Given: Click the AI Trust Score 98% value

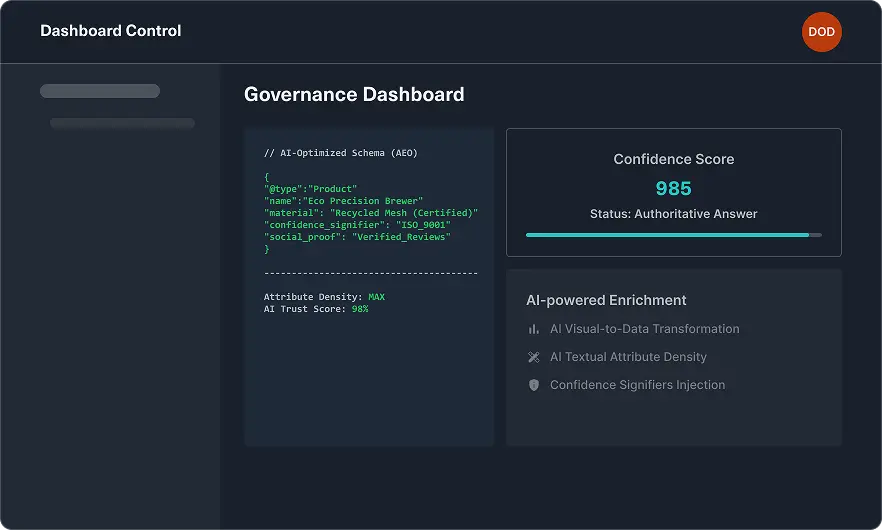Looking at the screenshot, I should click(360, 309).
